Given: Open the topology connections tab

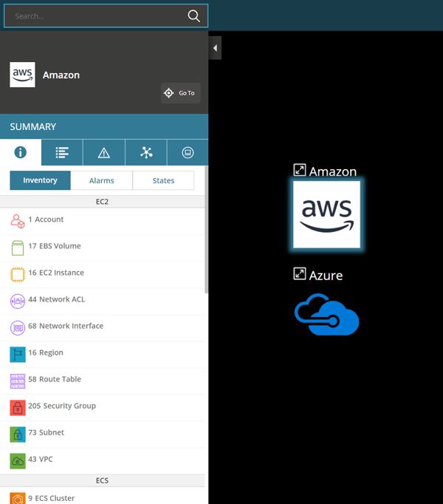Looking at the screenshot, I should 146,152.
